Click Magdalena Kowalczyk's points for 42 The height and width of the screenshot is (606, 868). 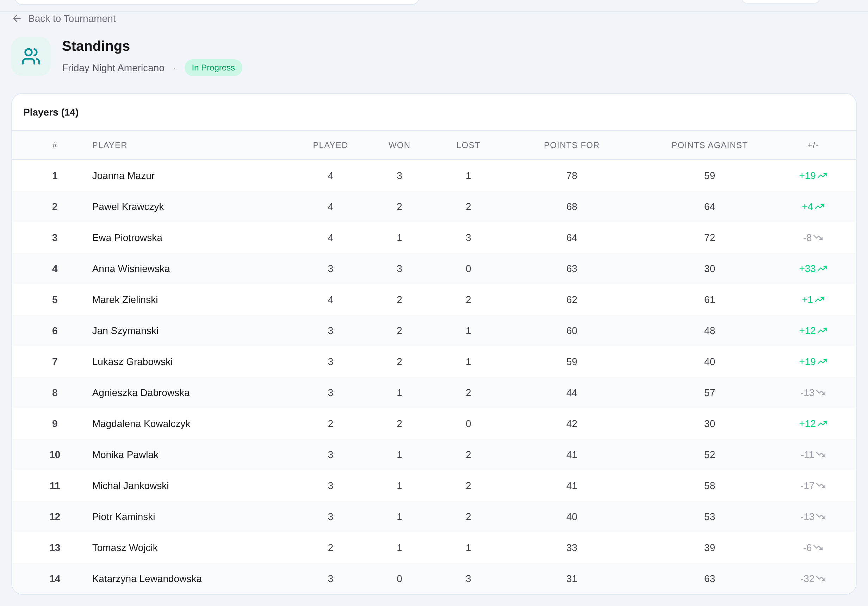[x=572, y=424]
